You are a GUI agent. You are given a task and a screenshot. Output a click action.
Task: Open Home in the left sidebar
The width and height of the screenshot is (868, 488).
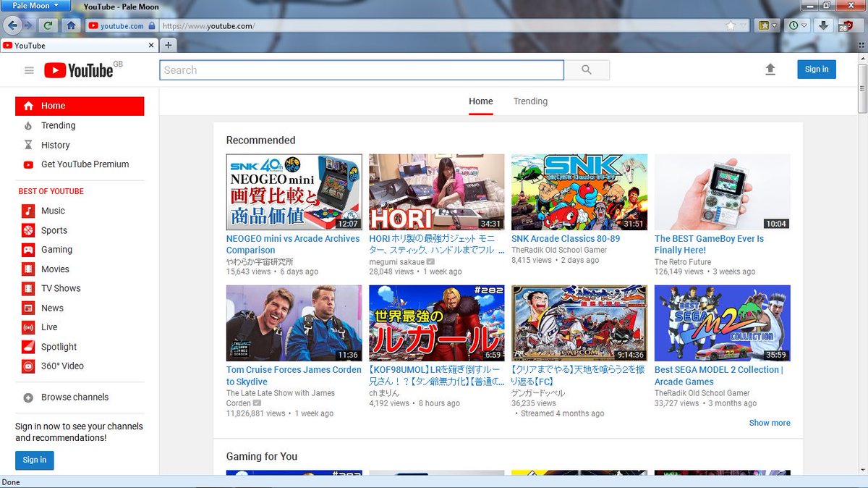click(80, 106)
